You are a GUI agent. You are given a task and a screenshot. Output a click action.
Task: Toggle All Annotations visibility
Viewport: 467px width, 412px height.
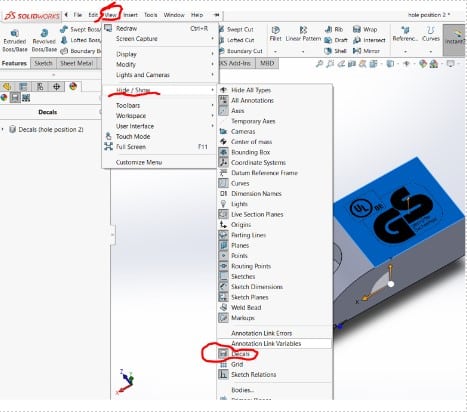pyautogui.click(x=275, y=100)
